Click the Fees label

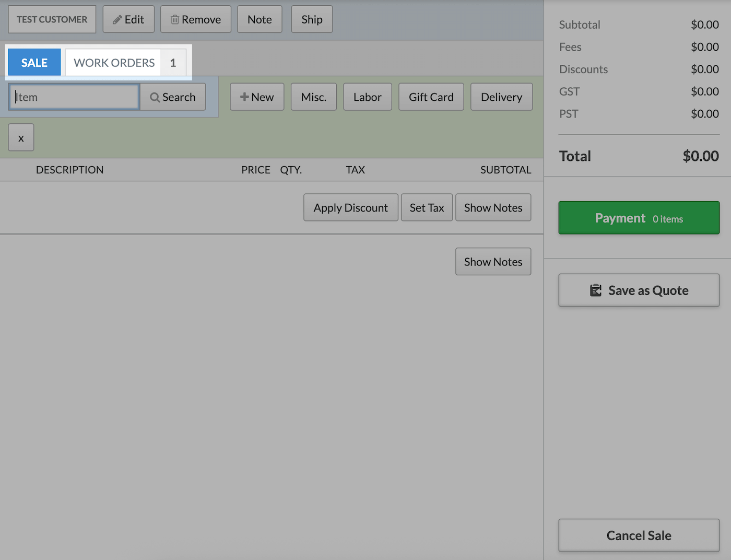click(x=570, y=47)
